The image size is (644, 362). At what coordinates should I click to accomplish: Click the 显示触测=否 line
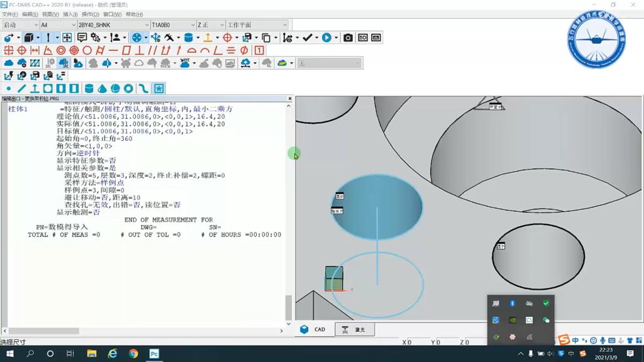[x=78, y=212]
